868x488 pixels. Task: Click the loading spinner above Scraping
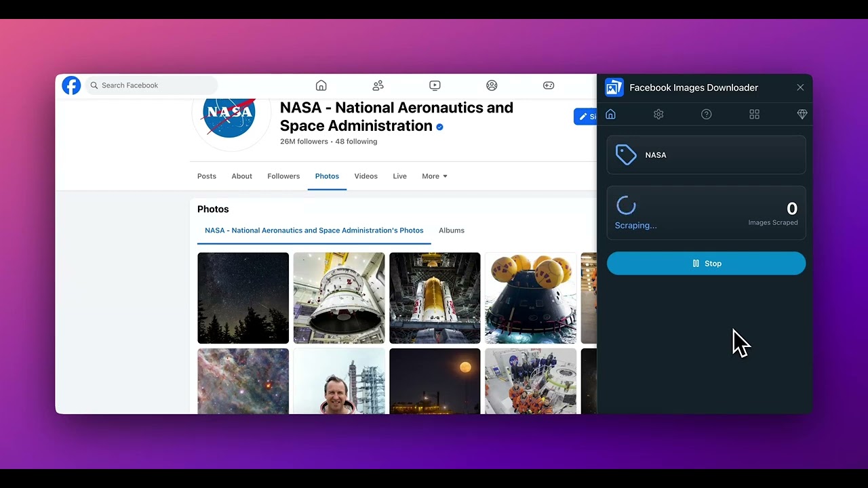pyautogui.click(x=626, y=205)
